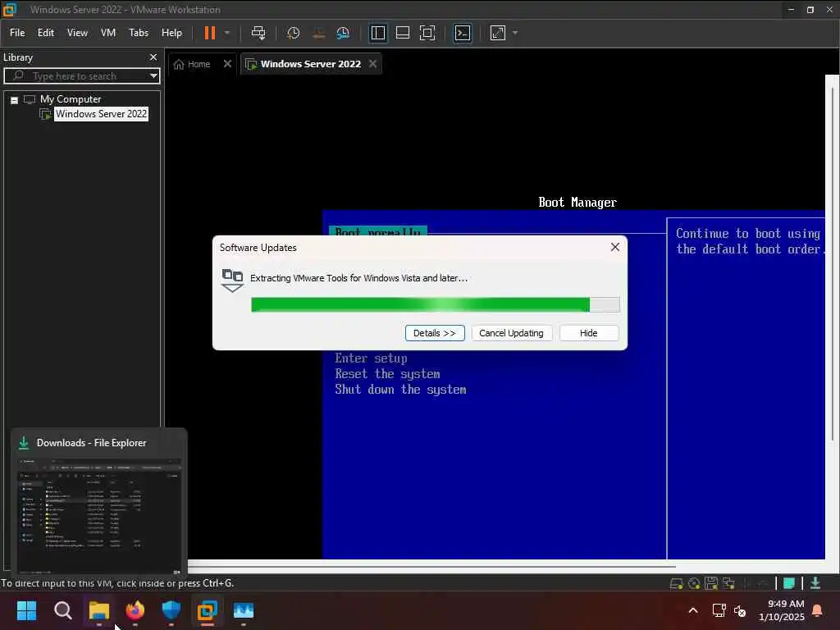Open the power options dropdown arrow beside pause
Viewport: 840px width, 630px height.
(x=227, y=33)
